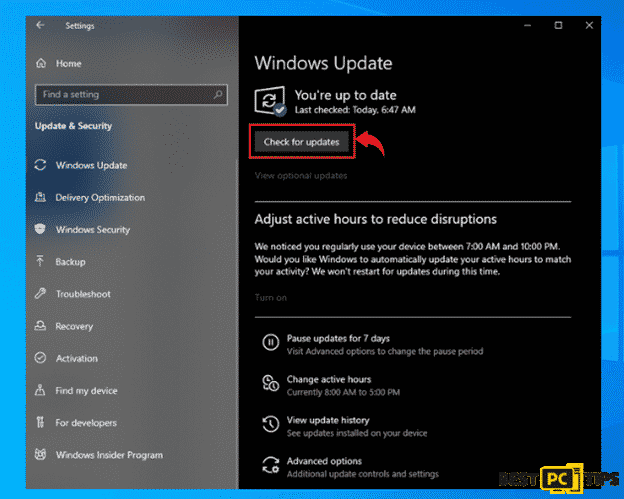Click the Update & Security heading

coord(73,126)
